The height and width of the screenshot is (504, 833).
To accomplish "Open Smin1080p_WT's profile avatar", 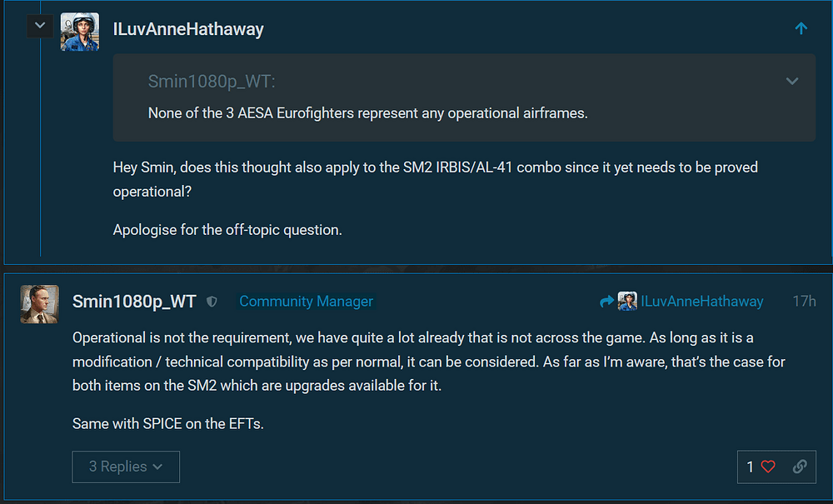I will coord(39,303).
